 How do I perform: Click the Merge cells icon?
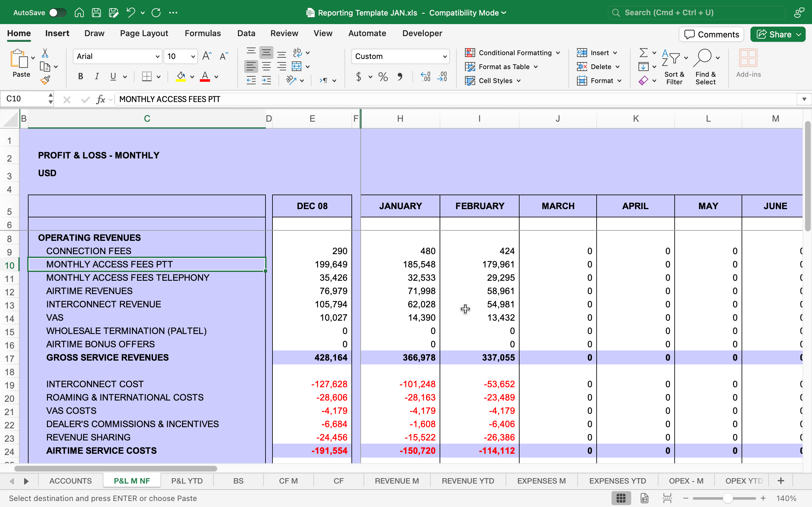(297, 67)
